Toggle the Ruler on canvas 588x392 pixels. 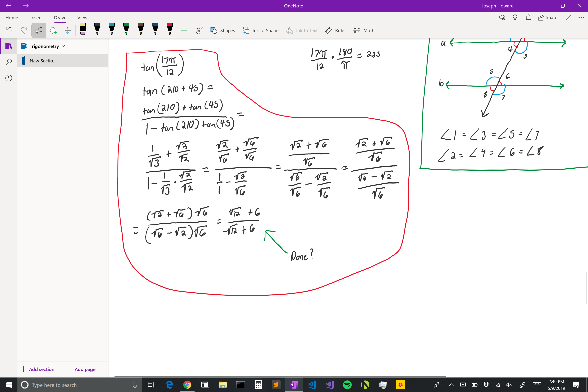tap(336, 30)
